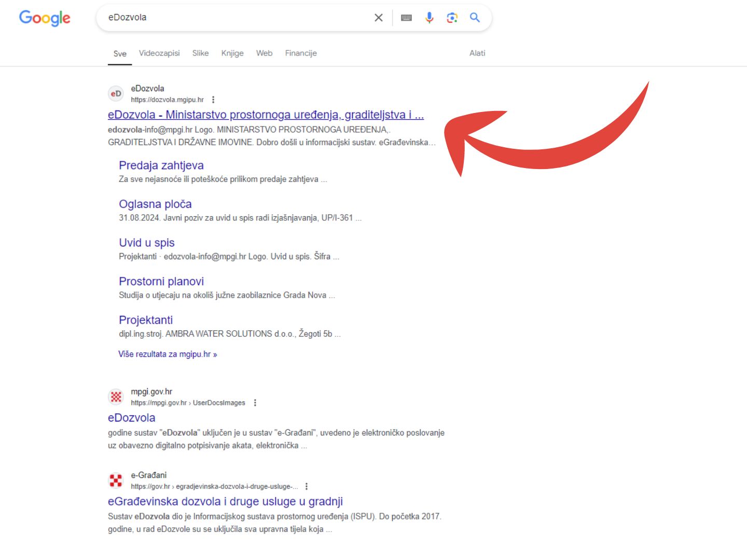
Task: Switch to the Web tab
Action: click(264, 53)
